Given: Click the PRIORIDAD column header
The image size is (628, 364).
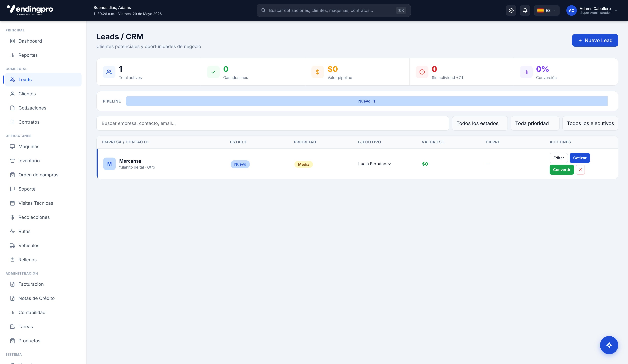Looking at the screenshot, I should 305,142.
